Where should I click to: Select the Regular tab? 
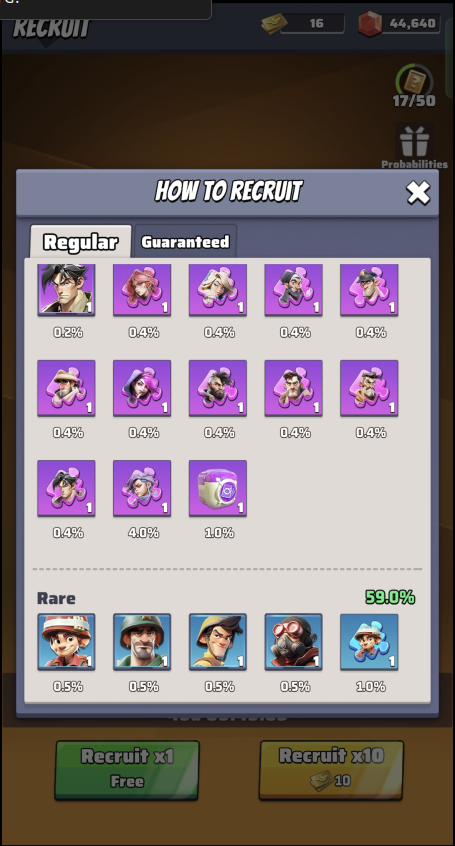click(x=80, y=242)
